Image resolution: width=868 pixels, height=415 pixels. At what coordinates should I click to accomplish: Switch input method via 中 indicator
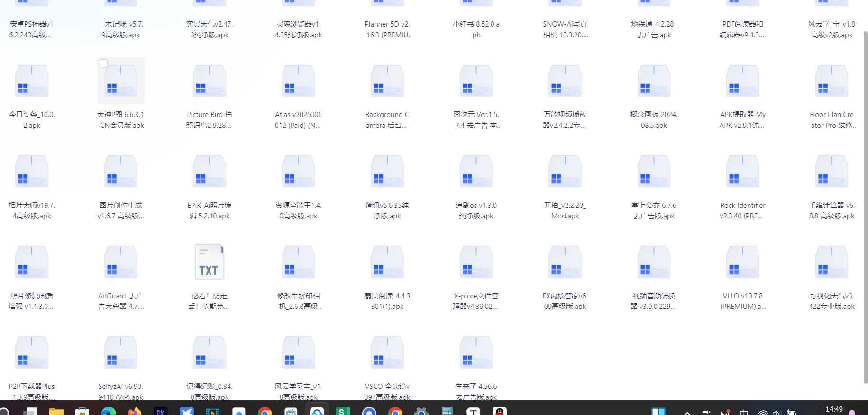[x=744, y=412]
